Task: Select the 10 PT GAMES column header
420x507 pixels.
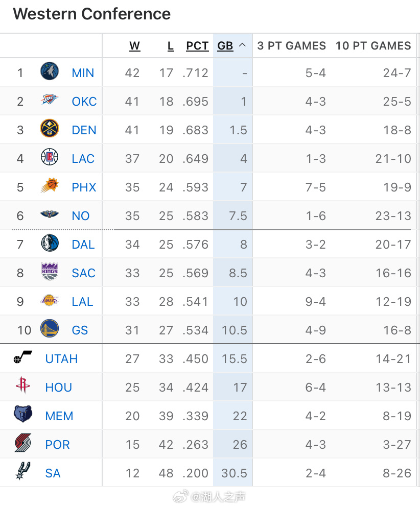Action: pyautogui.click(x=374, y=45)
